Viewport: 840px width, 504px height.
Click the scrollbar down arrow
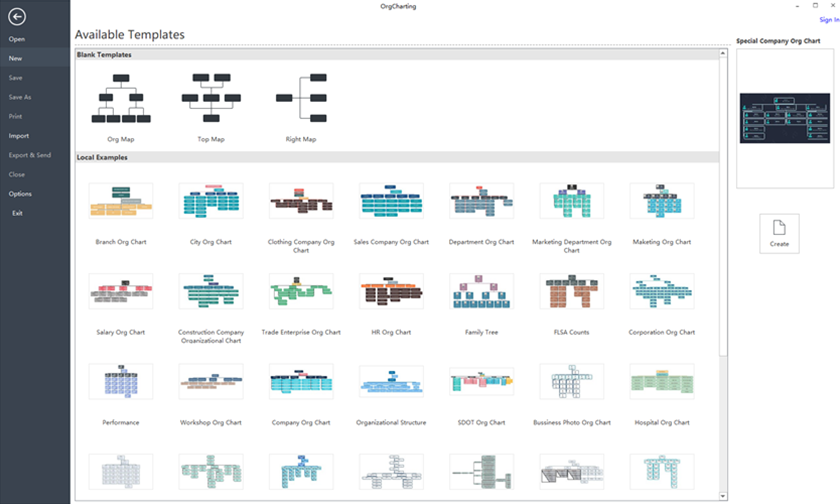[723, 497]
